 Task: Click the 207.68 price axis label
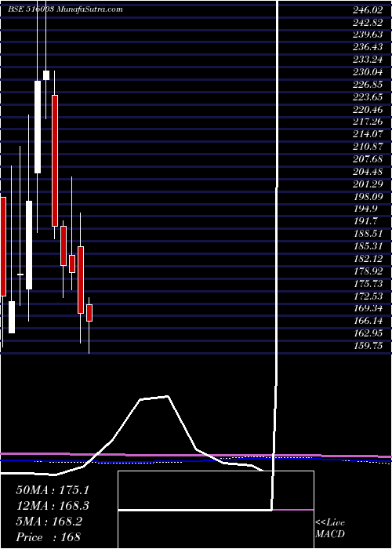tap(368, 159)
